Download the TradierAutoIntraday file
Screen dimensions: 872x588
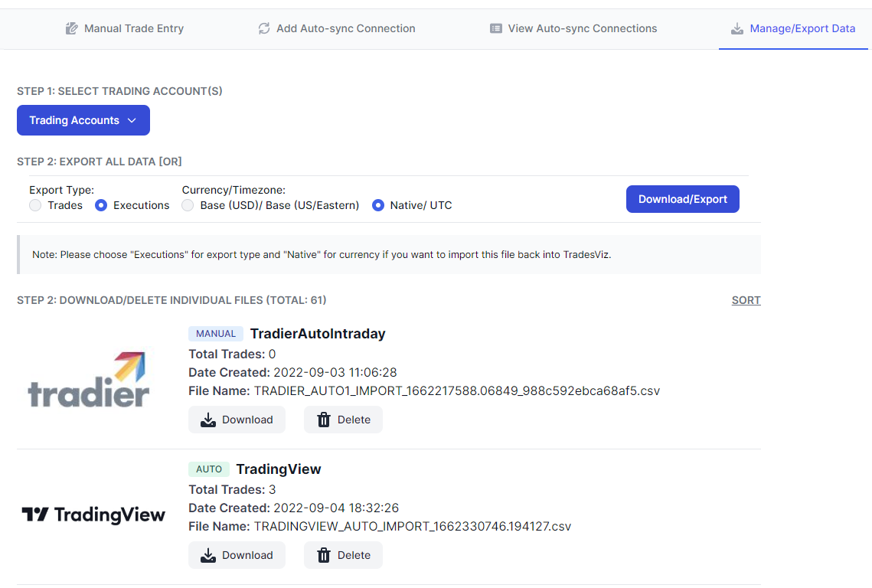tap(237, 420)
